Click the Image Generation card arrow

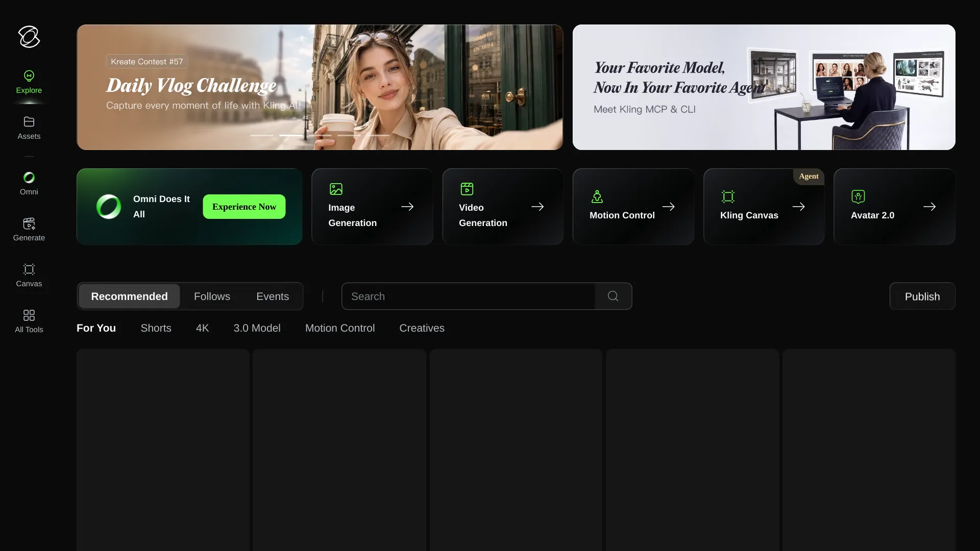[407, 207]
